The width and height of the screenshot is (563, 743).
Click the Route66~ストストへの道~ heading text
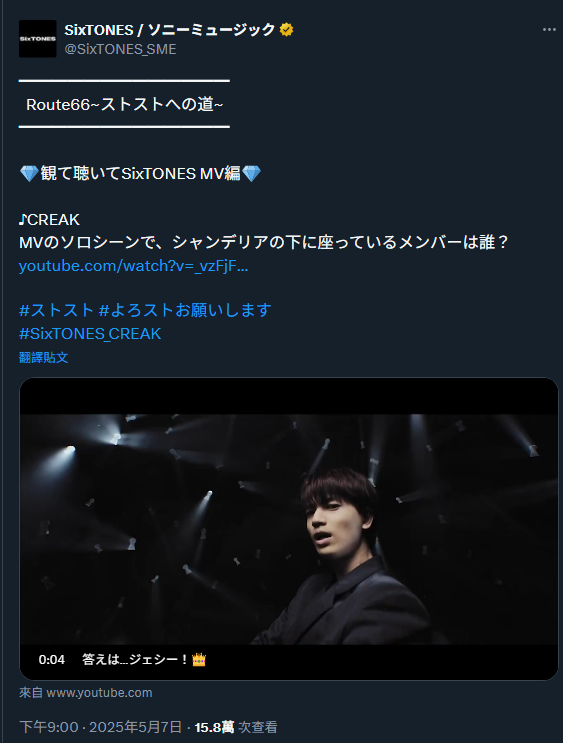(x=124, y=105)
